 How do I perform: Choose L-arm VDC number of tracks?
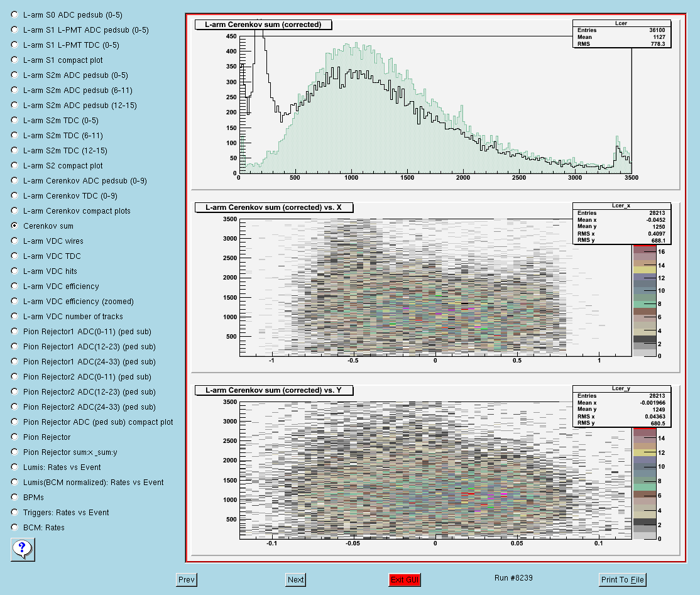14,316
